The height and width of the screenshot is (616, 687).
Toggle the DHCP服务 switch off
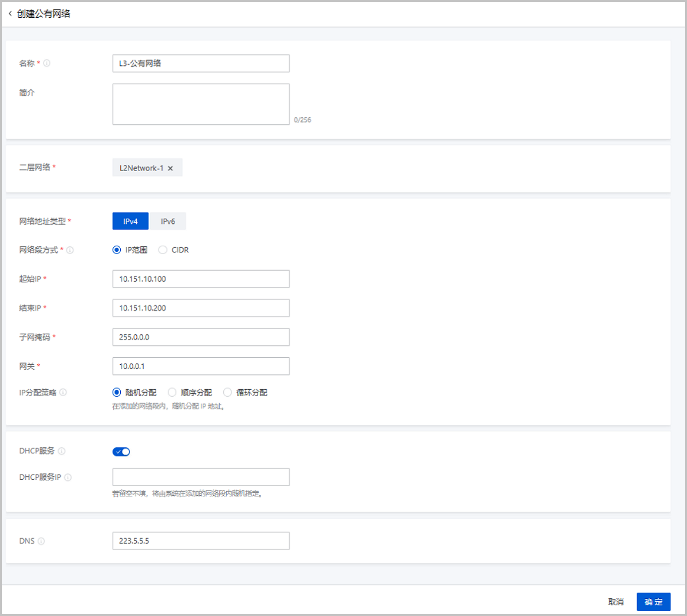(121, 452)
